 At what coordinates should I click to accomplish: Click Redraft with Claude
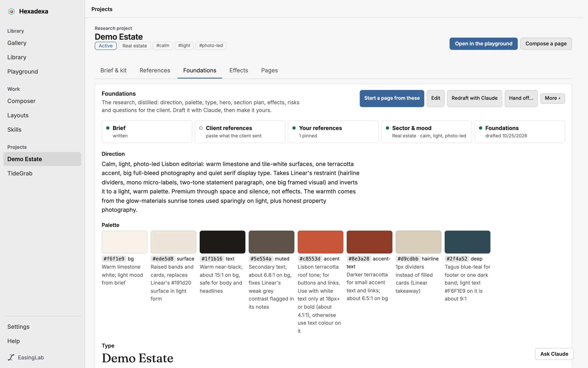[474, 98]
